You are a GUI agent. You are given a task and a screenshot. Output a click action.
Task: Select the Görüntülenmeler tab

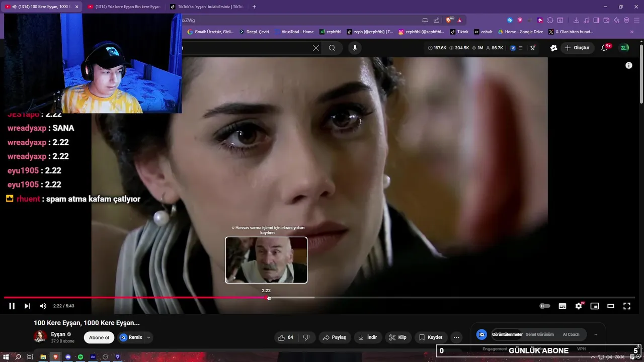[x=507, y=334]
